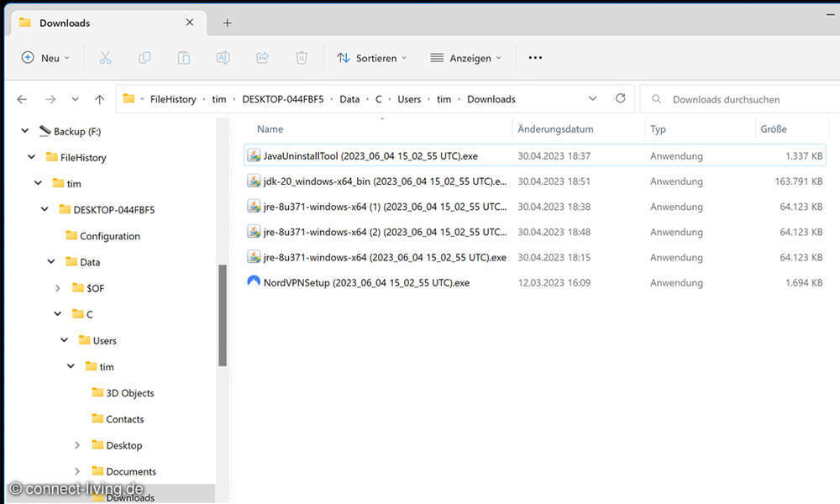The height and width of the screenshot is (504, 840).
Task: Click the Neu button to create an item
Action: (42, 58)
